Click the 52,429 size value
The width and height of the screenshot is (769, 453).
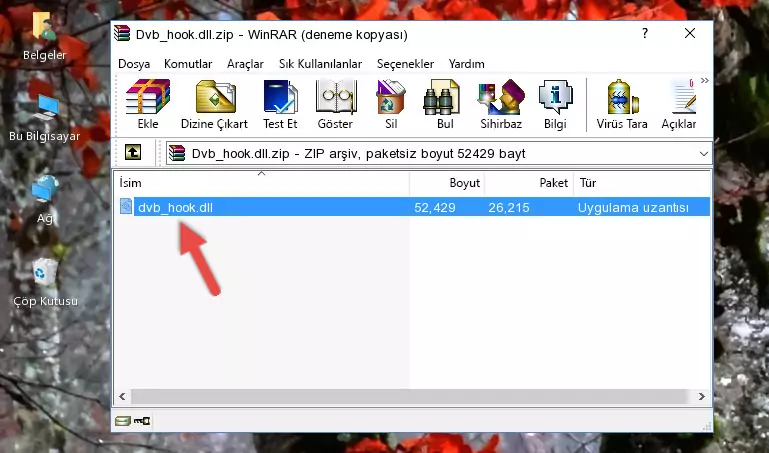tap(435, 207)
